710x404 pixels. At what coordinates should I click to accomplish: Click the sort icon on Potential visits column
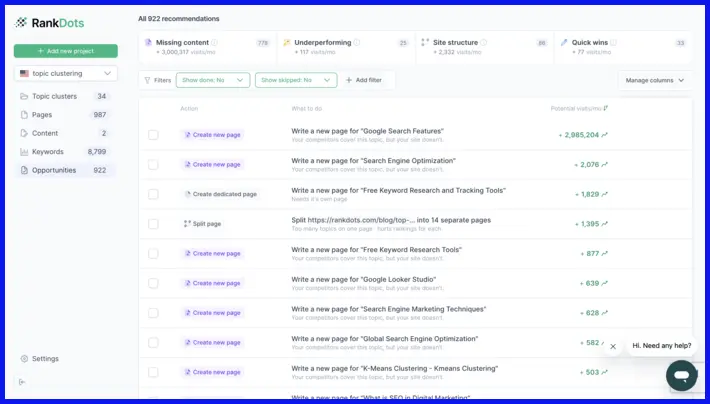tap(606, 108)
